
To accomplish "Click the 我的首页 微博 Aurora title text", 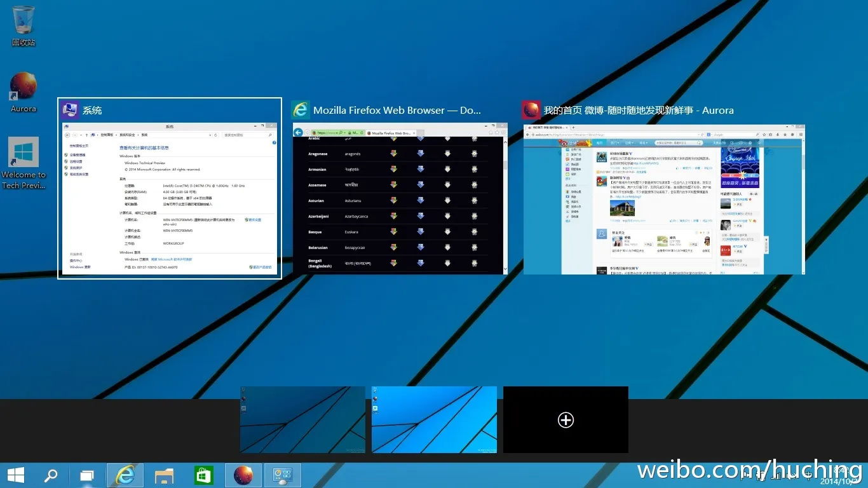I will [x=639, y=111].
